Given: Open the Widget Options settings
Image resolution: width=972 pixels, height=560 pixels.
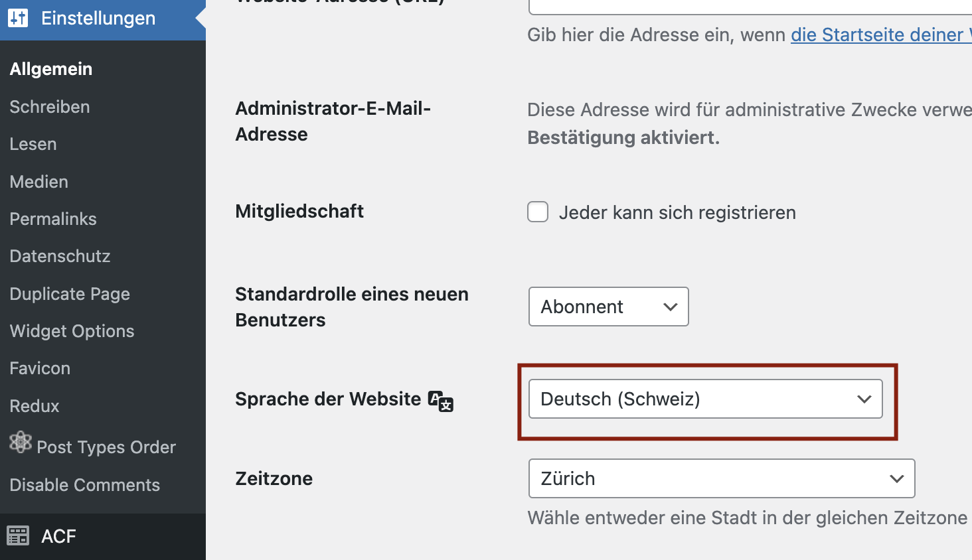Looking at the screenshot, I should click(72, 331).
